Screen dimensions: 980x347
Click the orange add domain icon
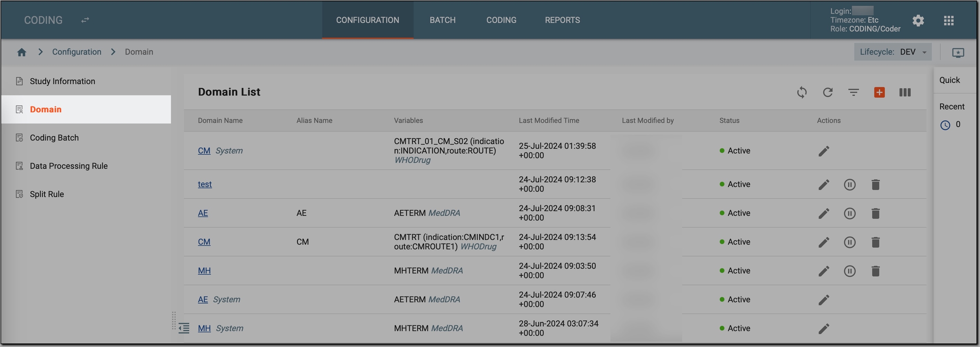pos(879,92)
